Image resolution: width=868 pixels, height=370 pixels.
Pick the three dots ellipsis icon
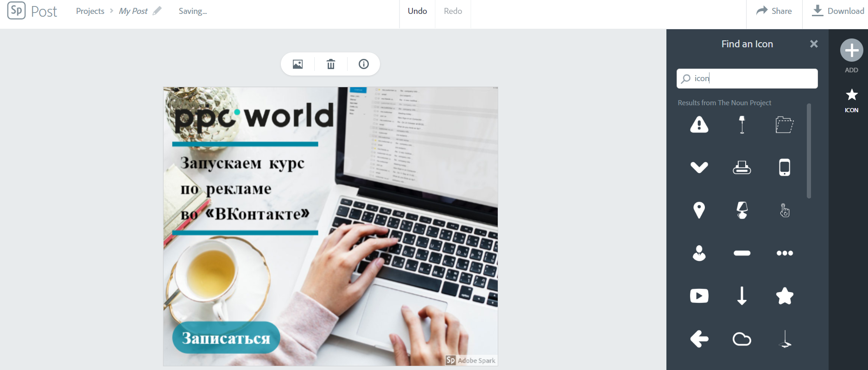784,253
